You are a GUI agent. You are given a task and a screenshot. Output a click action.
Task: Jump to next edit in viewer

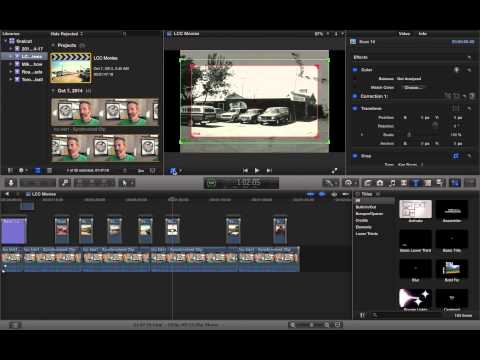pyautogui.click(x=269, y=171)
